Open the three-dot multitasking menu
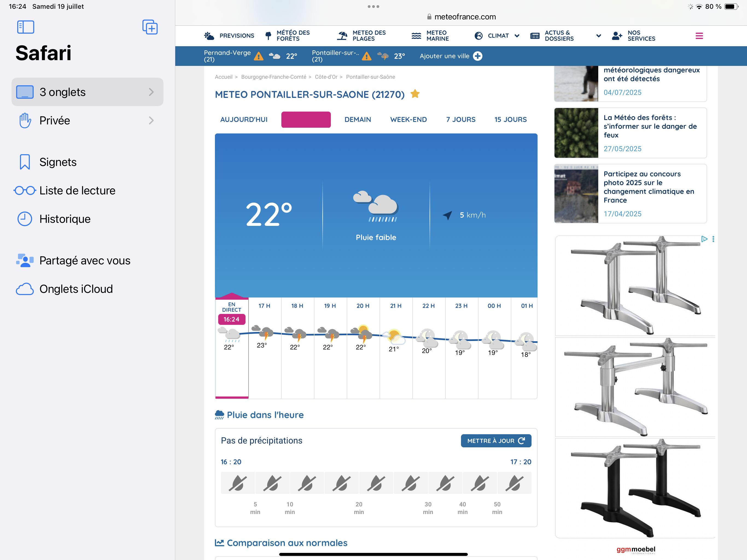Image resolution: width=747 pixels, height=560 pixels. [373, 6]
